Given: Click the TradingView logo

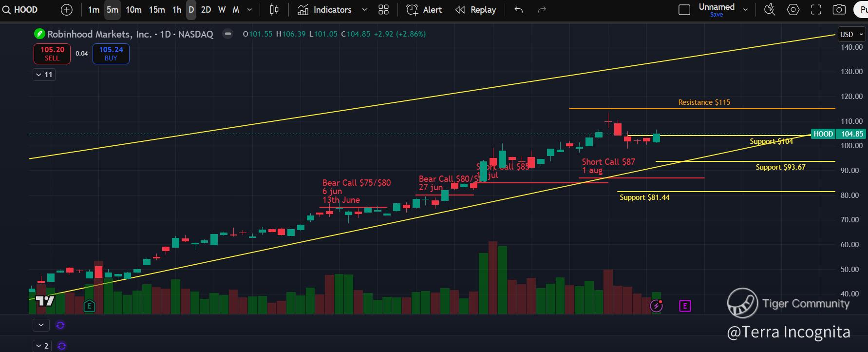Looking at the screenshot, I should pos(45,301).
